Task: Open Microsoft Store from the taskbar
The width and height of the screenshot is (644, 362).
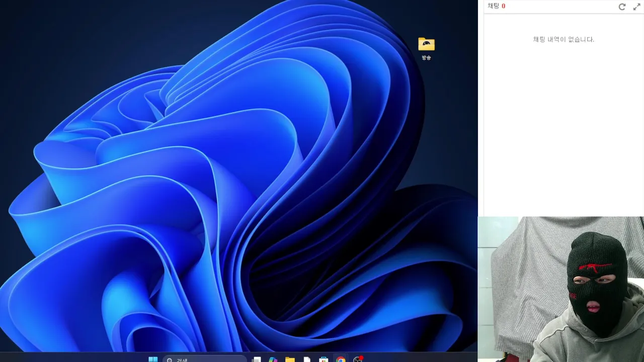Action: point(324,359)
